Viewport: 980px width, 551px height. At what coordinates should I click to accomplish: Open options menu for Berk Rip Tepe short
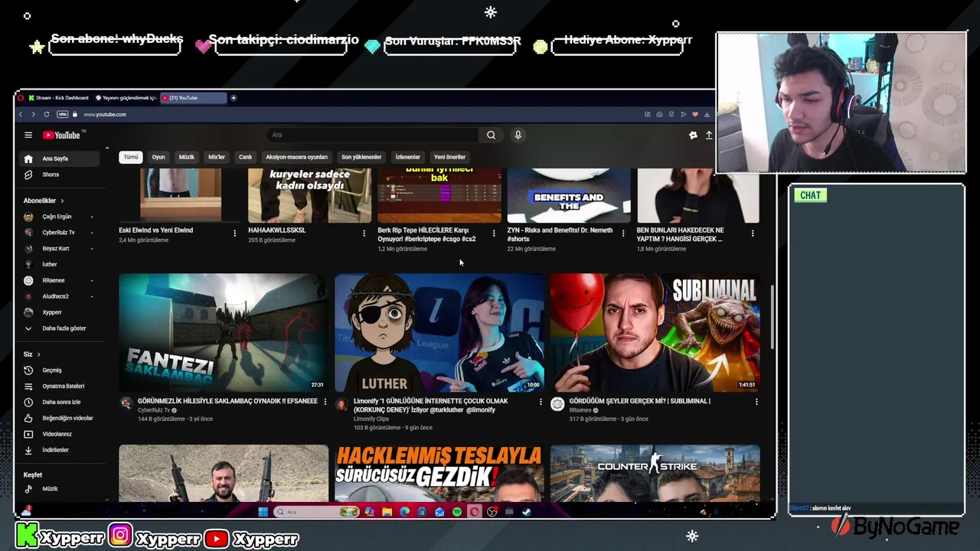[494, 233]
